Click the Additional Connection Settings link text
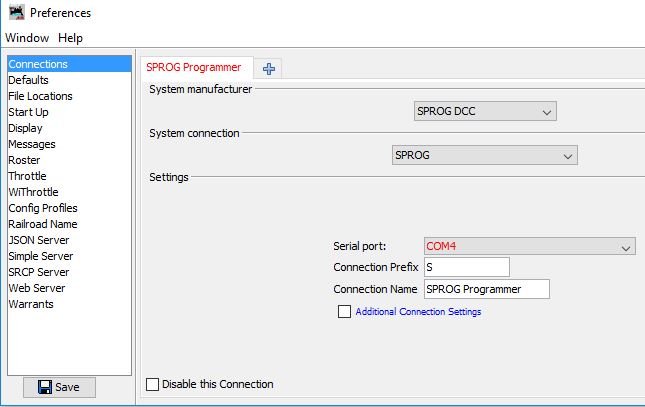Screen dimensions: 645x407 [x=418, y=312]
